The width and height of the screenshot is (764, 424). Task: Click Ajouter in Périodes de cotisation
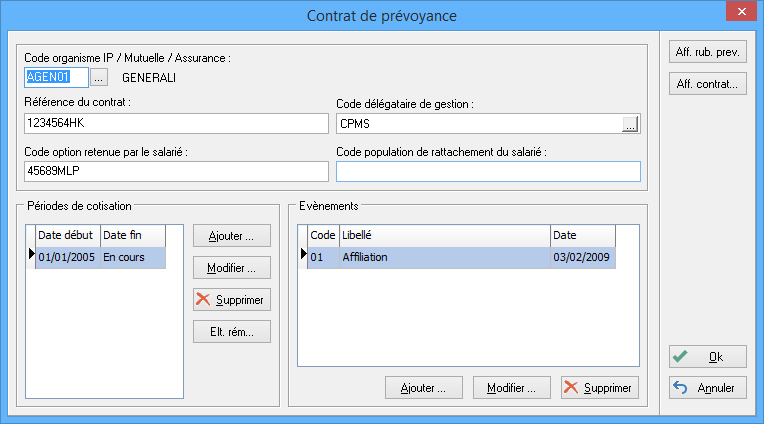232,236
